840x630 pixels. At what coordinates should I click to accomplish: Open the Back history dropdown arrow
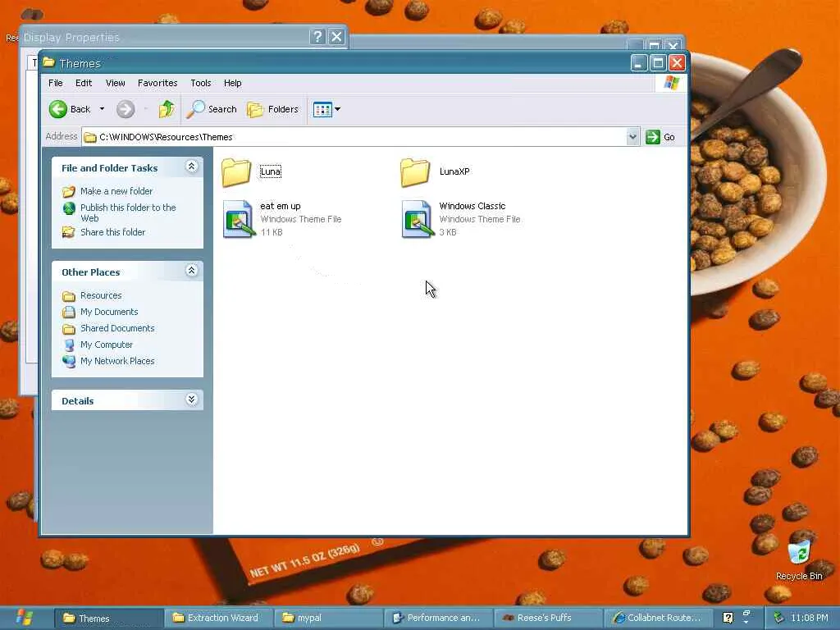click(x=102, y=109)
